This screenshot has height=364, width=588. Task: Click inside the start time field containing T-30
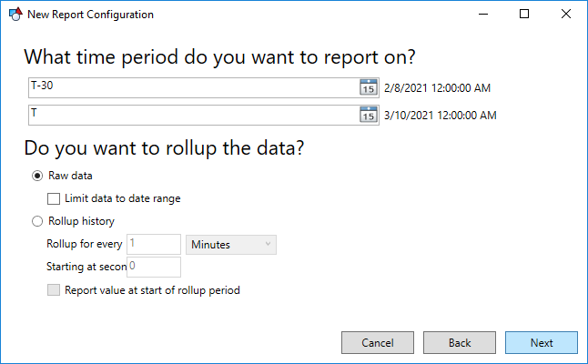194,87
